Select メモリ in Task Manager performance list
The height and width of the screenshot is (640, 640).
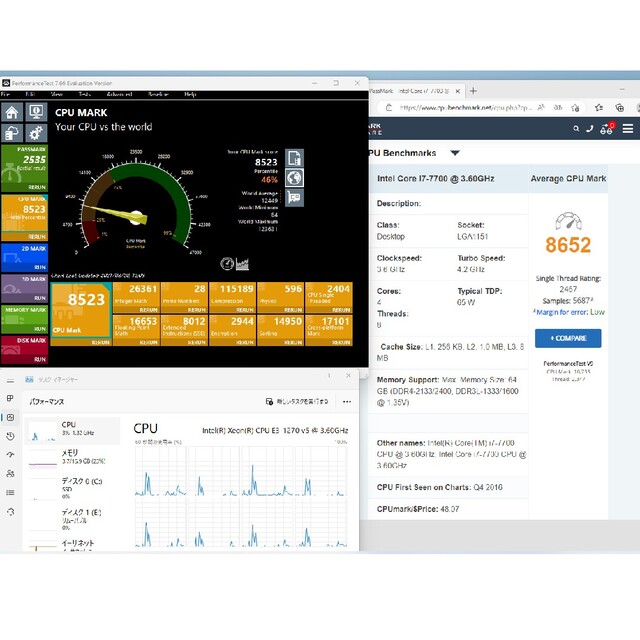72,457
